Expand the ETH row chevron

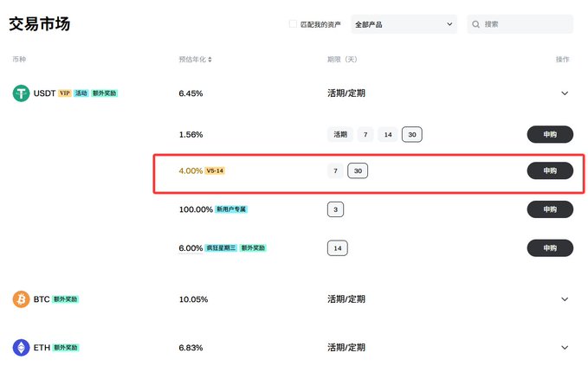tap(565, 348)
